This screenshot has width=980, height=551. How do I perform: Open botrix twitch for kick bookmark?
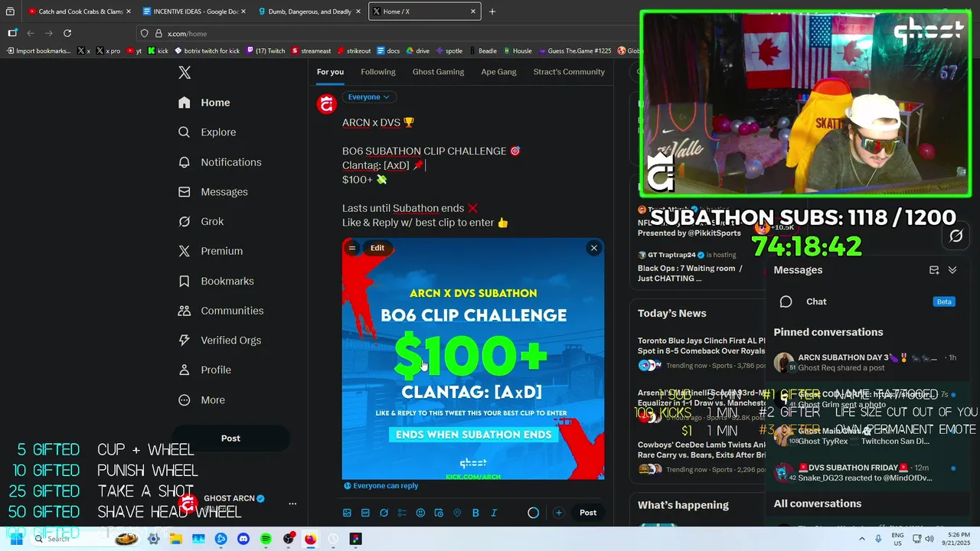point(207,51)
